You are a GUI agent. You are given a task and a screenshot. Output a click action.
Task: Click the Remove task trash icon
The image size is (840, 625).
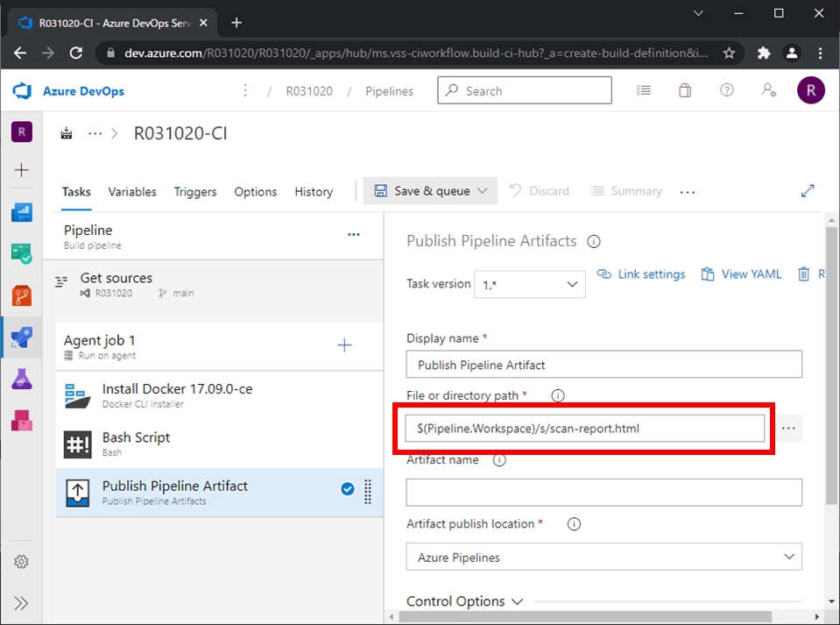[803, 273]
